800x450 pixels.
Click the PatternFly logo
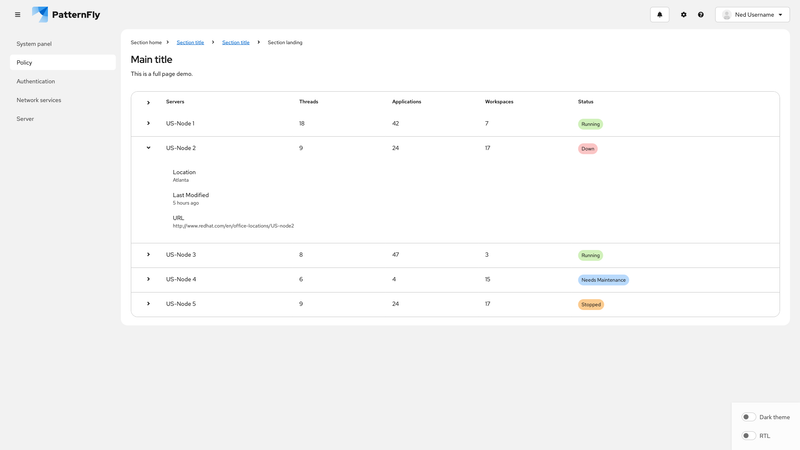click(66, 15)
